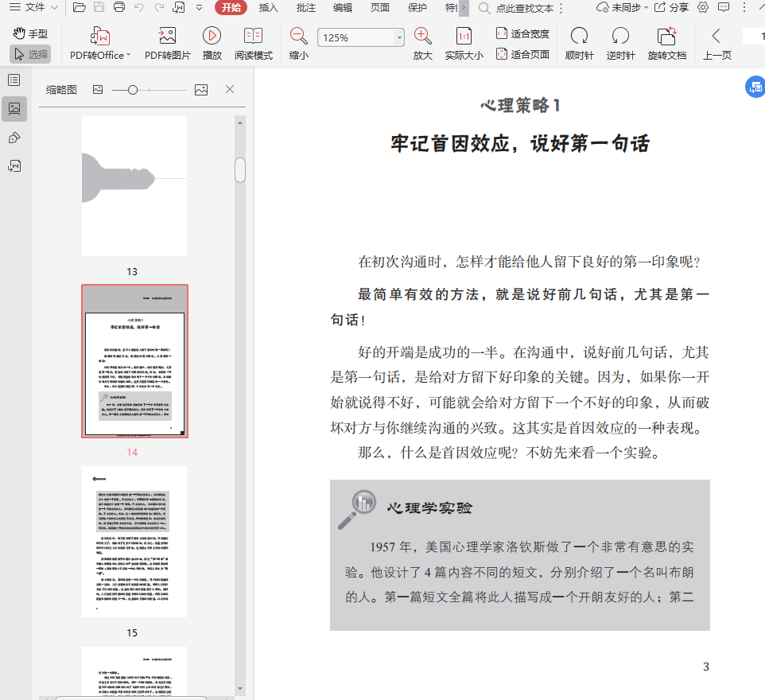The width and height of the screenshot is (765, 700).
Task: Enter 阅读模式 reading mode
Action: point(253,37)
